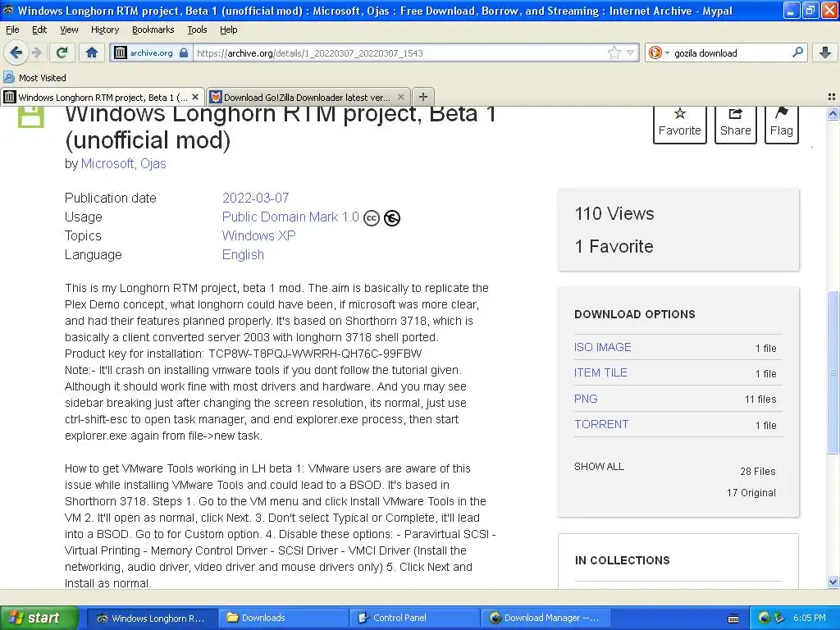Viewport: 840px width, 630px height.
Task: Open the browser Home icon
Action: click(x=92, y=52)
